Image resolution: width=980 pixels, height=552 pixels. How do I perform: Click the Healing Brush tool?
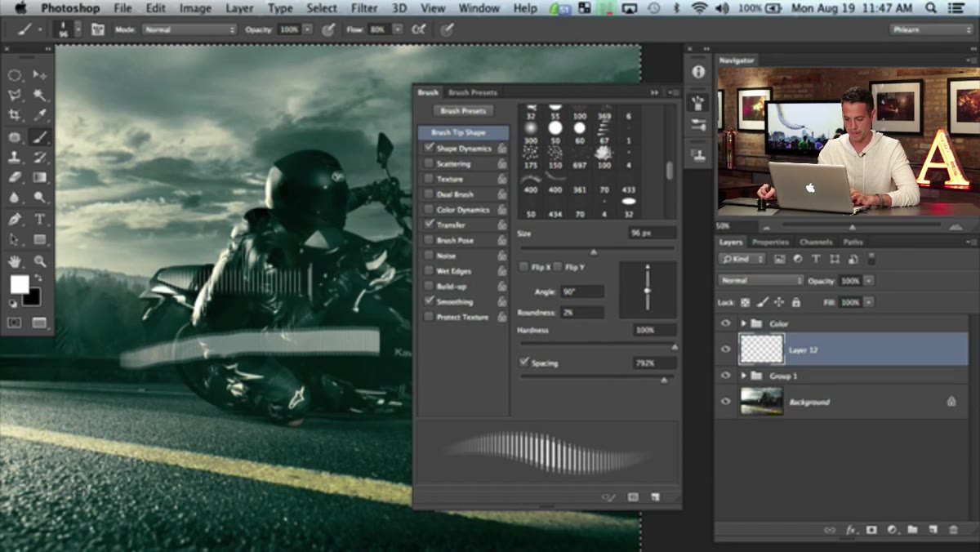[15, 136]
